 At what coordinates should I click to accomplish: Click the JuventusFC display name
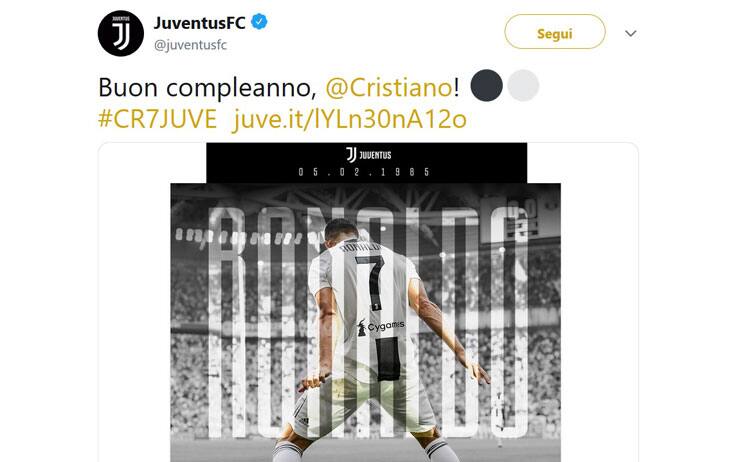[x=200, y=23]
